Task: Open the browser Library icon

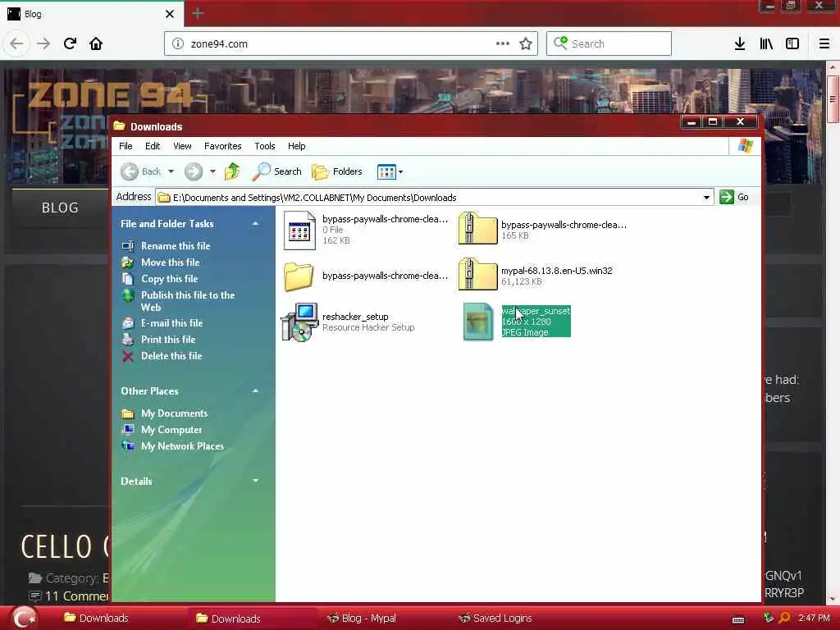Action: 766,43
